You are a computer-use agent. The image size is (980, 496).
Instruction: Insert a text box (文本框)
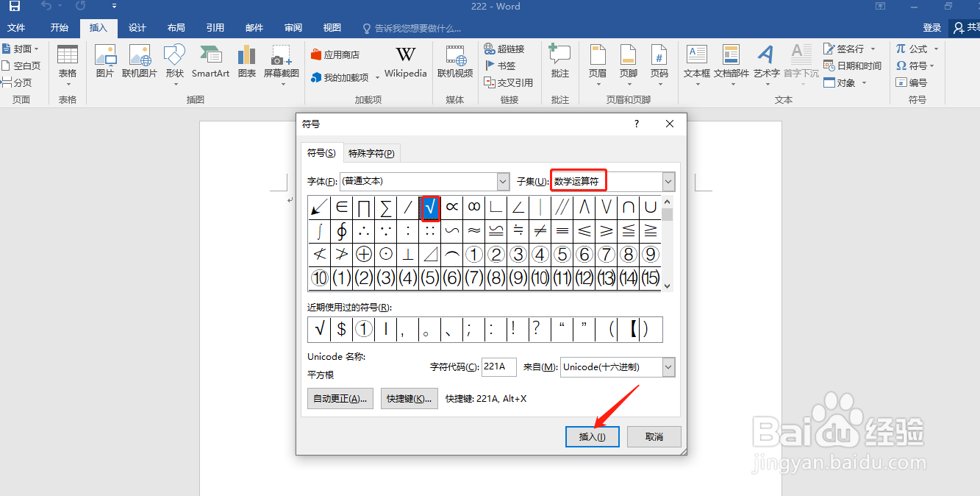click(697, 65)
